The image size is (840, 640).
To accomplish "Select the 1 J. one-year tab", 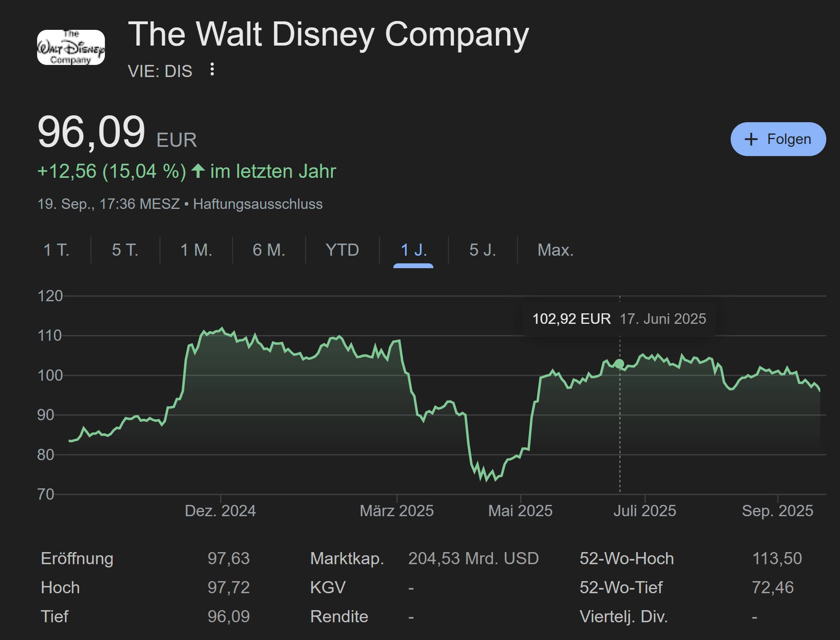I will click(x=414, y=250).
